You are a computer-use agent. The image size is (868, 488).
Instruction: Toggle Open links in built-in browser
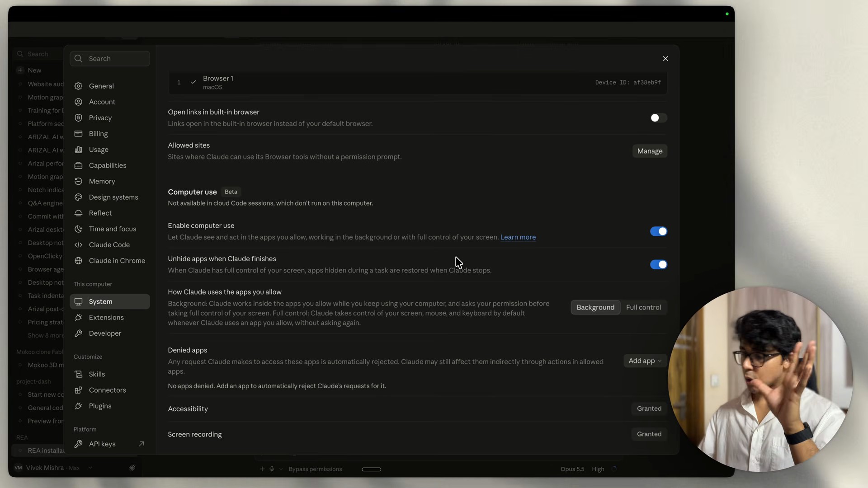658,118
